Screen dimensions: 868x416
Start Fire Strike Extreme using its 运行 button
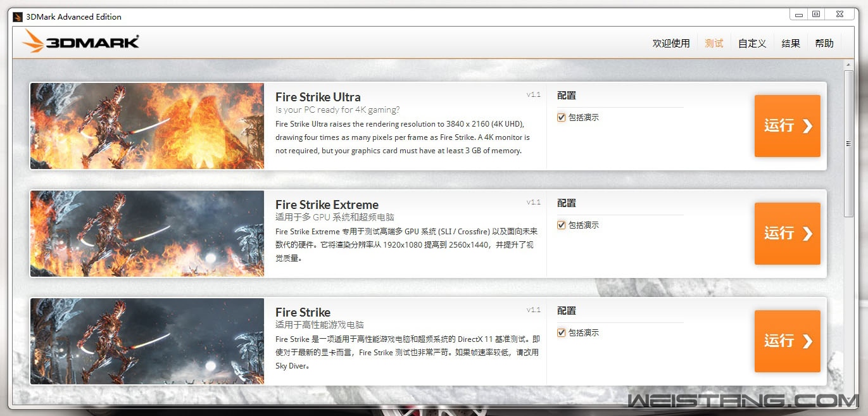click(x=787, y=234)
